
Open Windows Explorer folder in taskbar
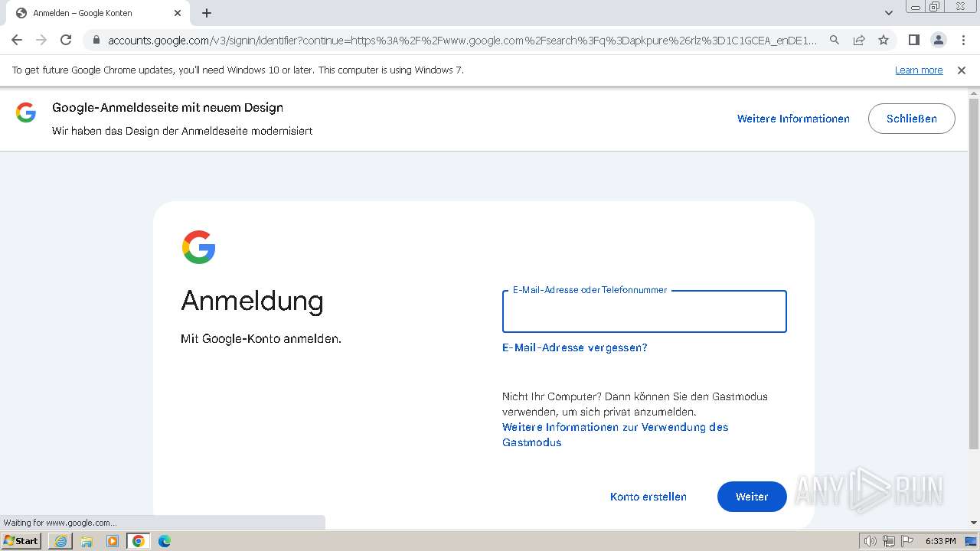(87, 541)
